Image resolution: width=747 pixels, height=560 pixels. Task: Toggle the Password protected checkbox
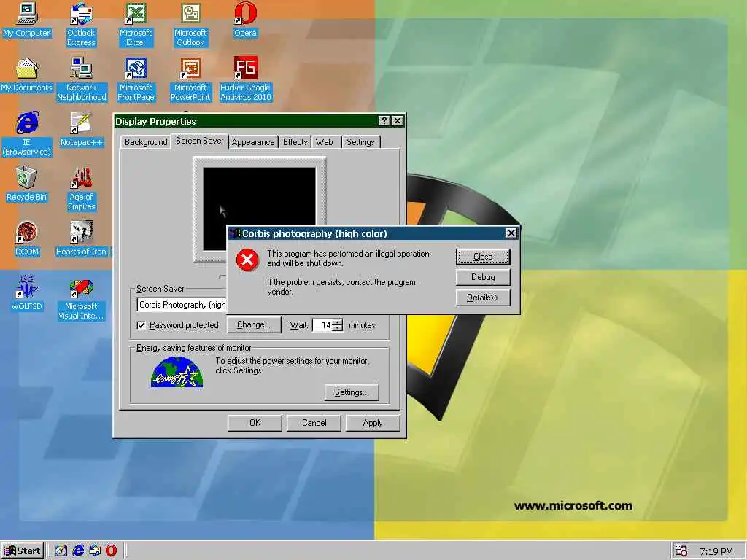point(141,325)
